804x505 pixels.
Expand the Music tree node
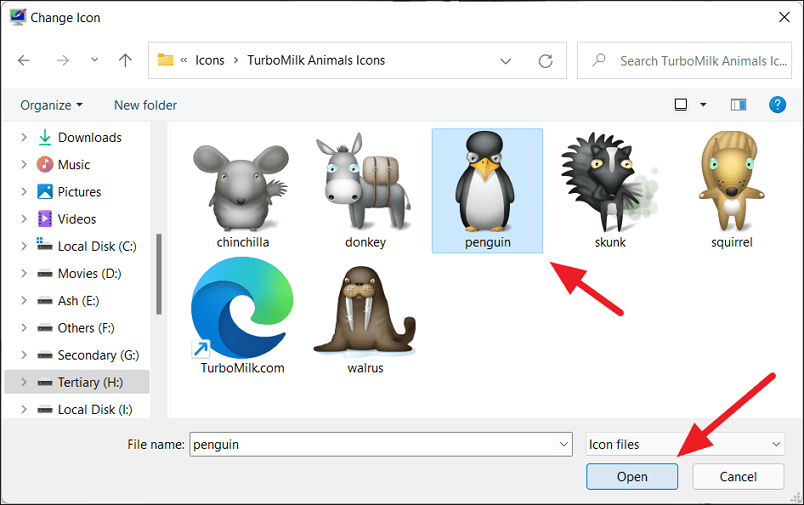point(24,165)
